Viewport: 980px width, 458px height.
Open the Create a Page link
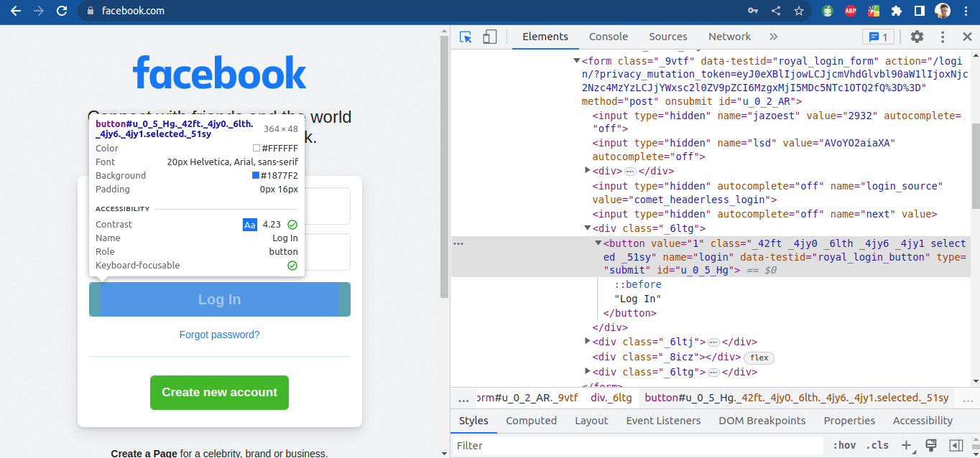144,453
